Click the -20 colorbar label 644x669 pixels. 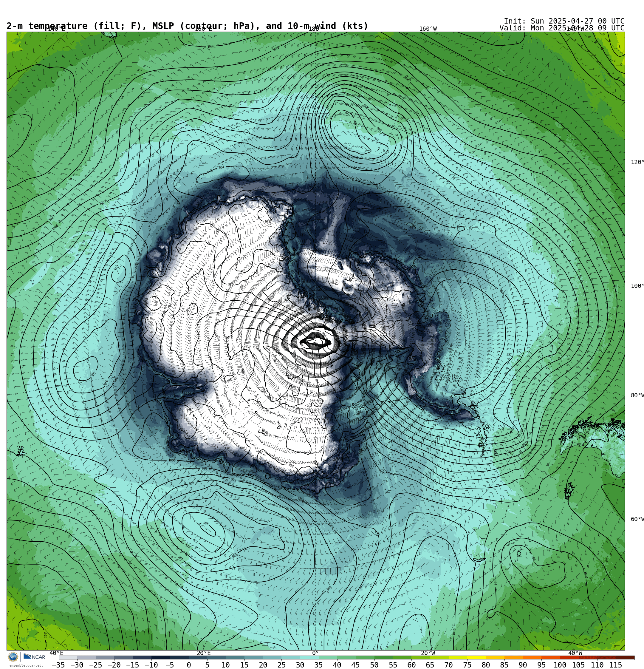coord(114,665)
